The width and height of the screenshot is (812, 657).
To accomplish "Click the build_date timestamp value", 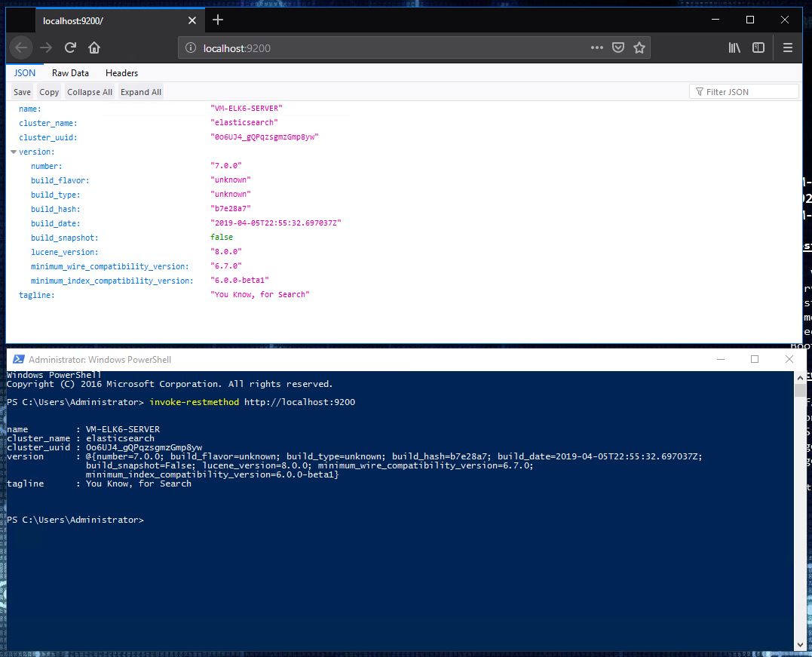I will [275, 223].
